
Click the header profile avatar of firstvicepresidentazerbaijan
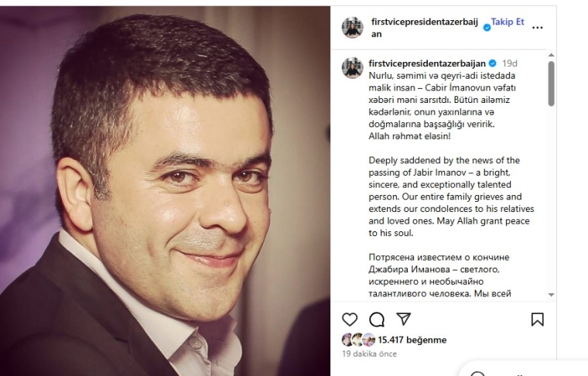(x=352, y=27)
